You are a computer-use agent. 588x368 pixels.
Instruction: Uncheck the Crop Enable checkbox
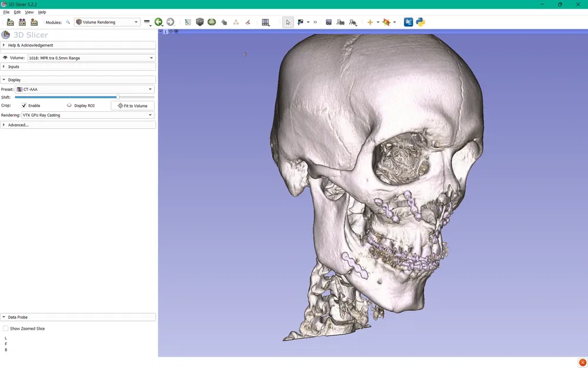click(x=24, y=105)
